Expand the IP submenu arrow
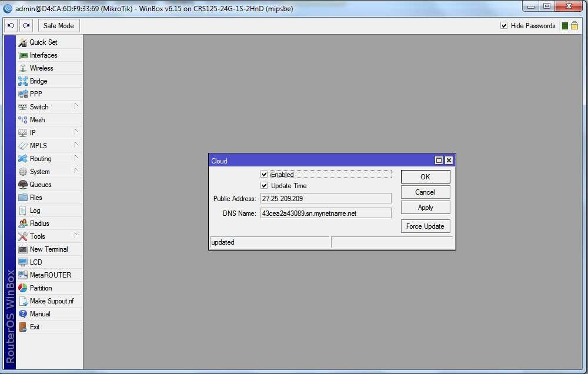 76,132
